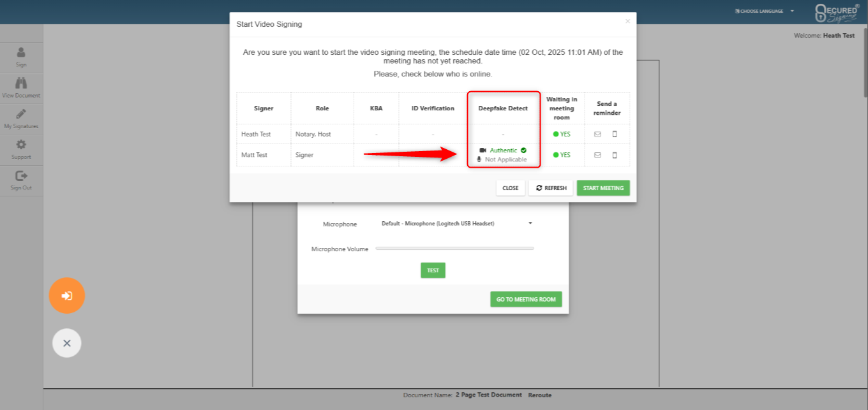The width and height of the screenshot is (868, 410).
Task: Click the orange enter-meeting round button
Action: pyautogui.click(x=67, y=295)
